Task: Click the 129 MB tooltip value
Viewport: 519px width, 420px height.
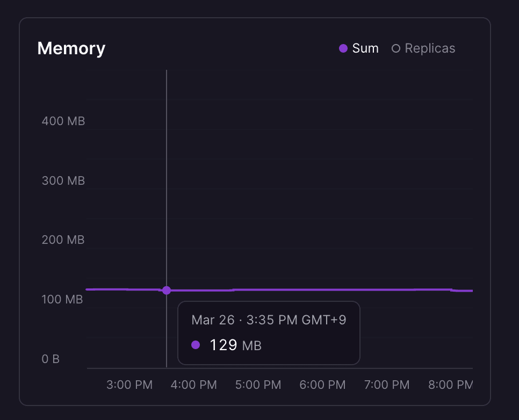Action: 235,345
